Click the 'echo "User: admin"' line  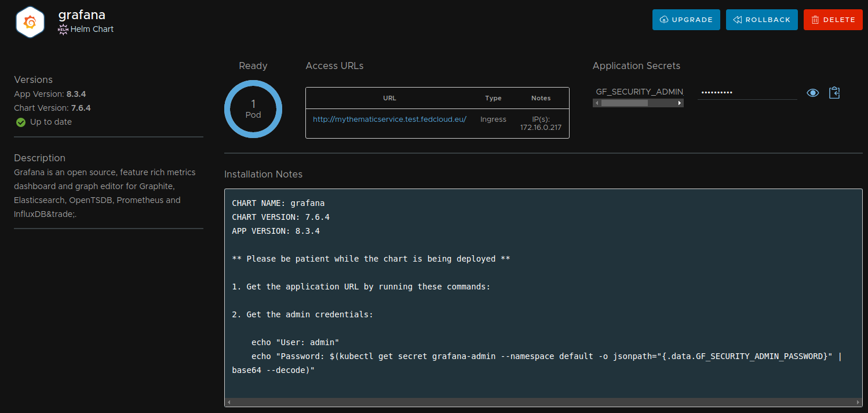[x=295, y=342]
